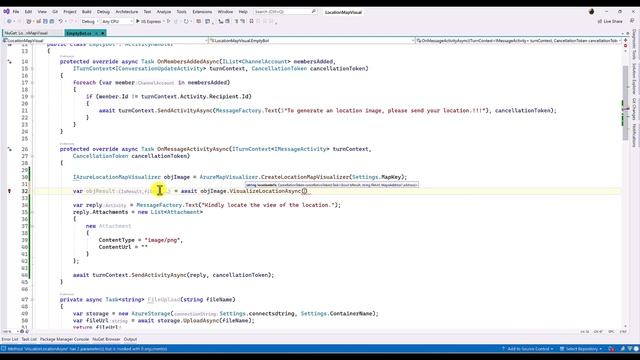The width and height of the screenshot is (640, 360).
Task: Collapse the foreach block at line 17
Action: click(x=32, y=82)
